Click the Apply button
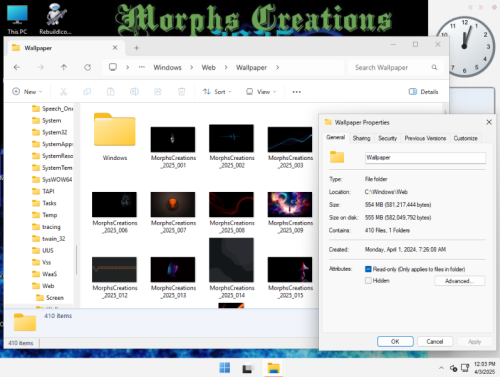 coord(474,341)
